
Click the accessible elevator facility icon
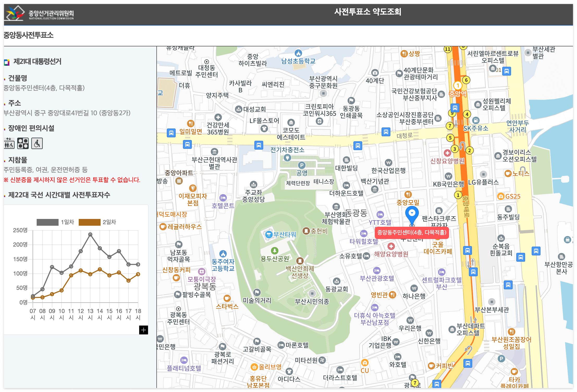(9, 144)
